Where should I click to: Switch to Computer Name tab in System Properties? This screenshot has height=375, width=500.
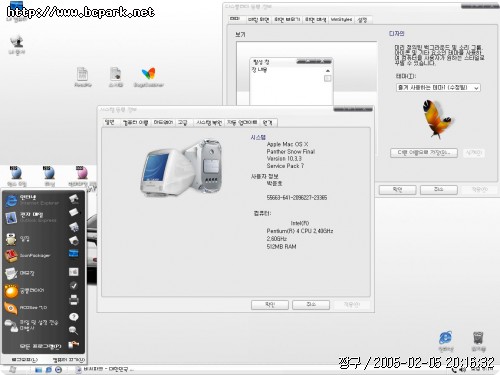pos(135,123)
